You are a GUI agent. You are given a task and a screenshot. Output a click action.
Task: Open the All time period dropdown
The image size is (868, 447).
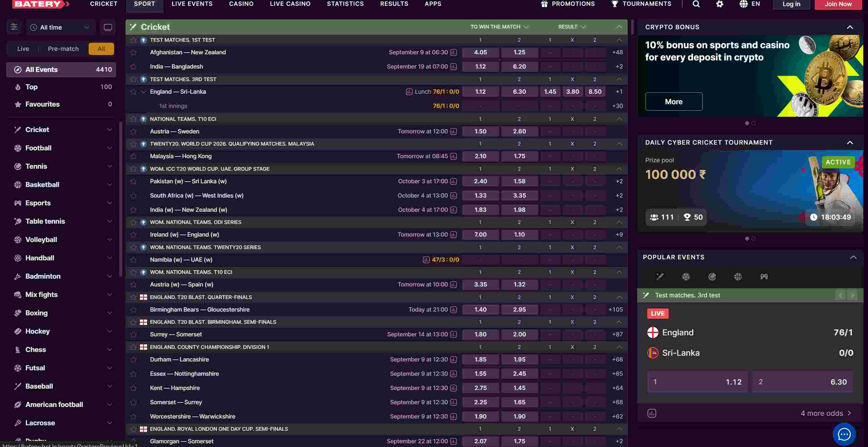click(x=61, y=27)
